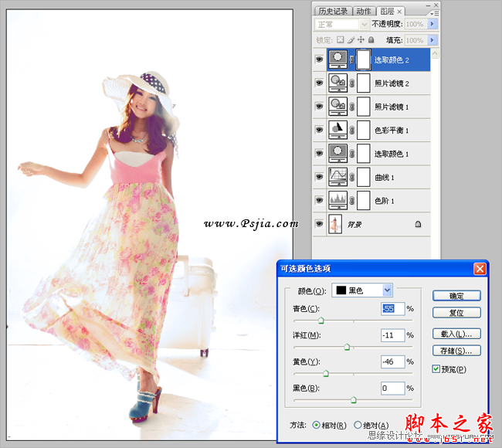Click the layers panel scroll up arrow

point(435,53)
